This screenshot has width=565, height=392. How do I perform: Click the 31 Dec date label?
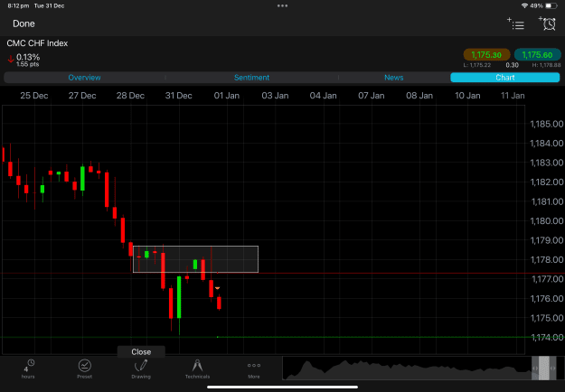[178, 96]
